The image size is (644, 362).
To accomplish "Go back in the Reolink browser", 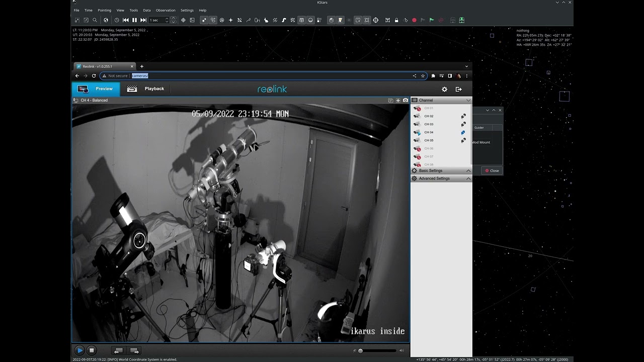I will 77,76.
